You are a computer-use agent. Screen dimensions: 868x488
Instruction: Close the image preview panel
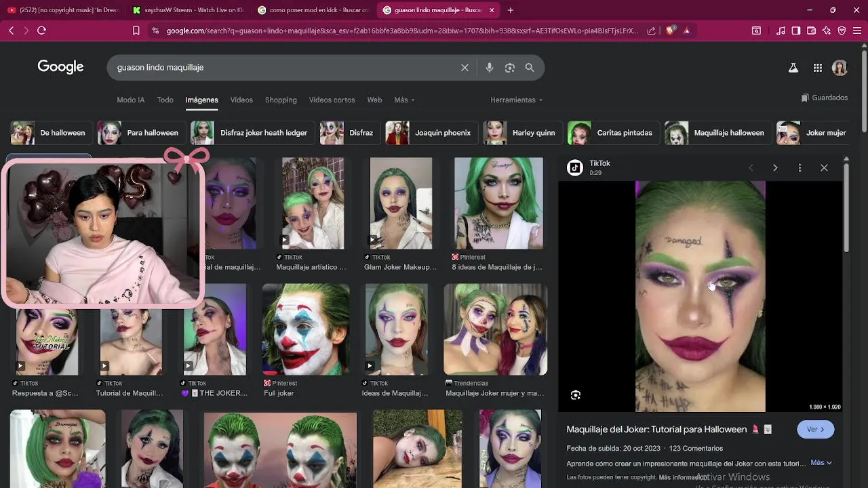(824, 167)
